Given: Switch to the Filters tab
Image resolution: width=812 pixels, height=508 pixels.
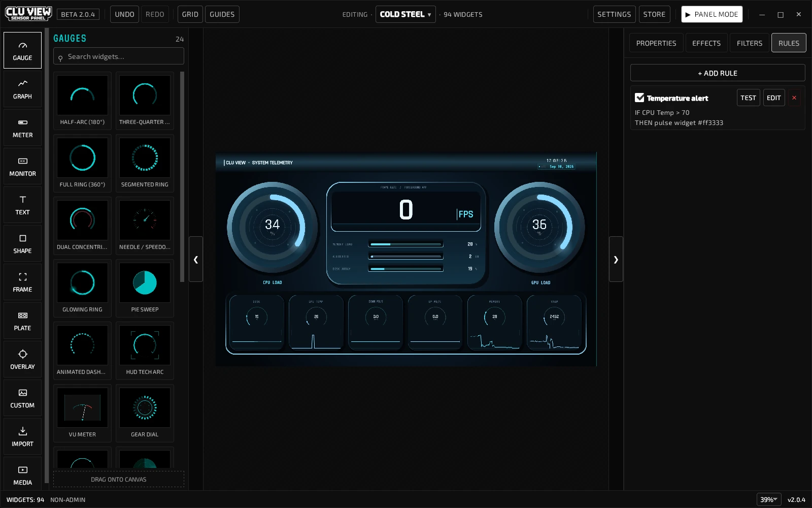Looking at the screenshot, I should pyautogui.click(x=750, y=43).
